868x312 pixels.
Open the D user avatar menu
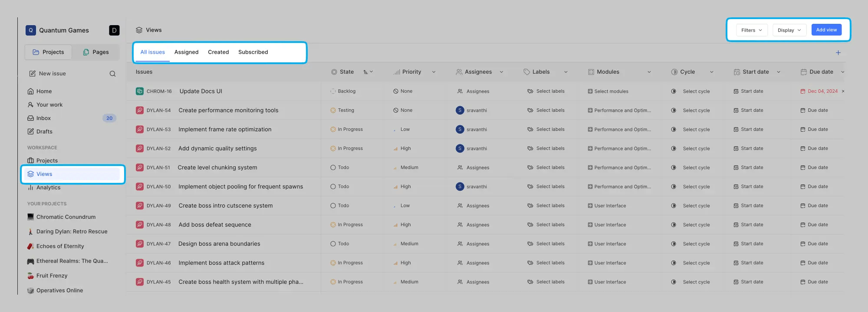tap(114, 30)
